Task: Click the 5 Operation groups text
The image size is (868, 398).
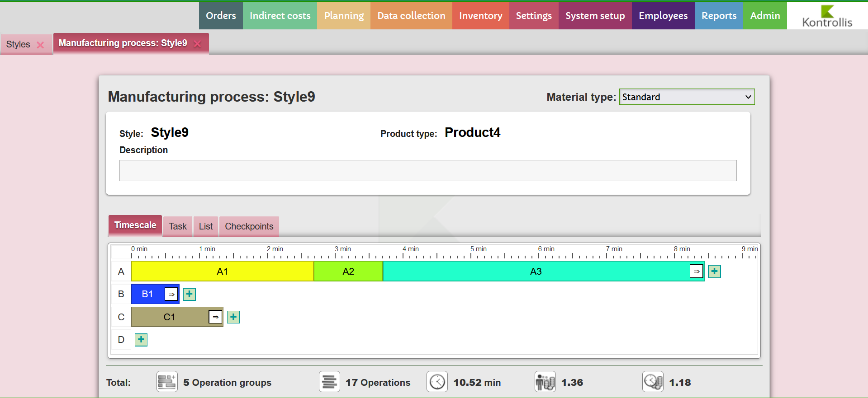Action: [x=228, y=383]
